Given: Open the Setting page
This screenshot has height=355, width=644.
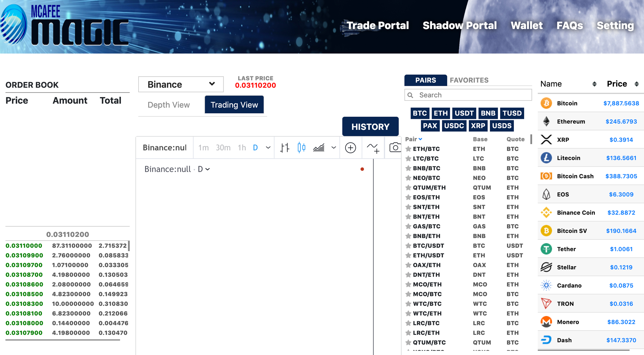Looking at the screenshot, I should pos(615,25).
